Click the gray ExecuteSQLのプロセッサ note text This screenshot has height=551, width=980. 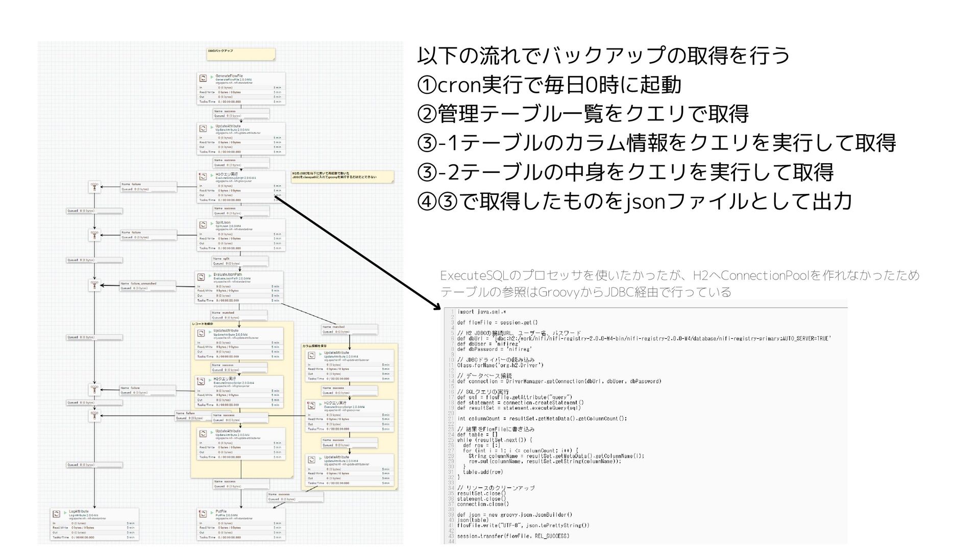pyautogui.click(x=680, y=284)
